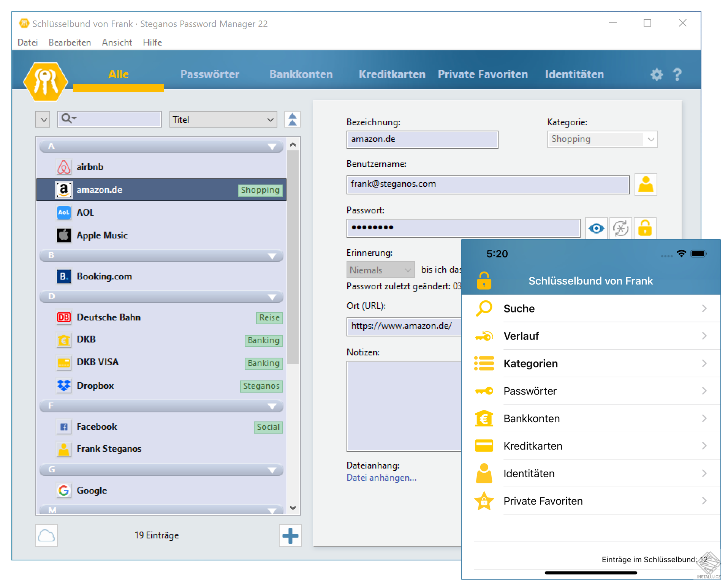The image size is (728, 587).
Task: Open the Steganos settings gear icon
Action: click(x=656, y=74)
